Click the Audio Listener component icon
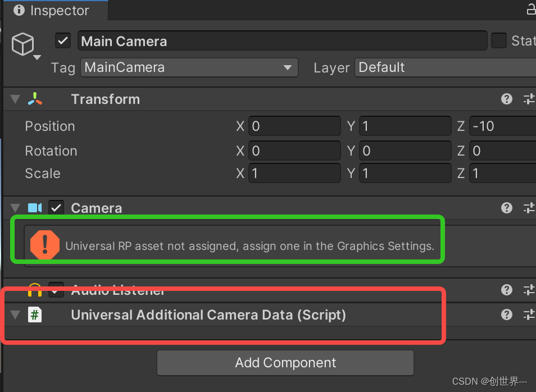The image size is (536, 392). [x=35, y=290]
